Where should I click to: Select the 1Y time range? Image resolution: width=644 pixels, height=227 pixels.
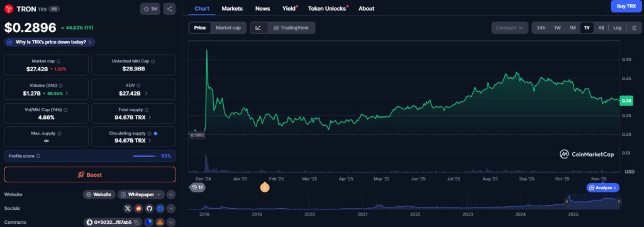pos(587,28)
